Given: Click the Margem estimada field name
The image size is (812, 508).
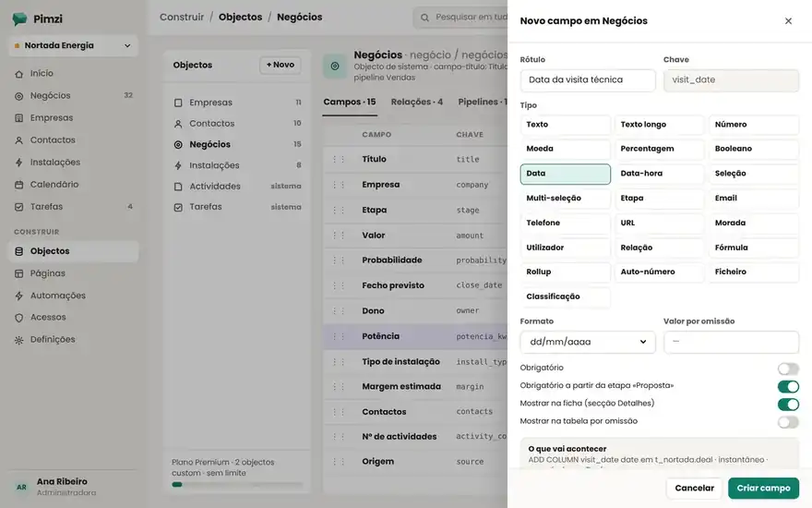Looking at the screenshot, I should click(401, 387).
